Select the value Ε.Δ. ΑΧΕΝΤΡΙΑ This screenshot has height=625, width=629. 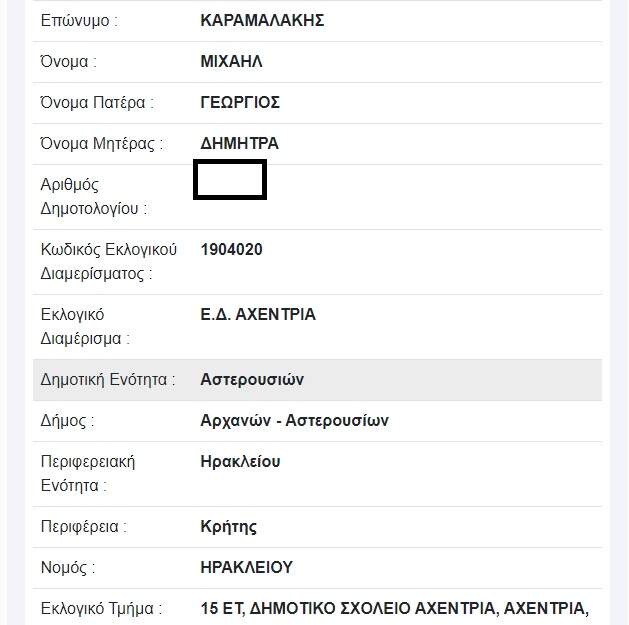tap(258, 315)
